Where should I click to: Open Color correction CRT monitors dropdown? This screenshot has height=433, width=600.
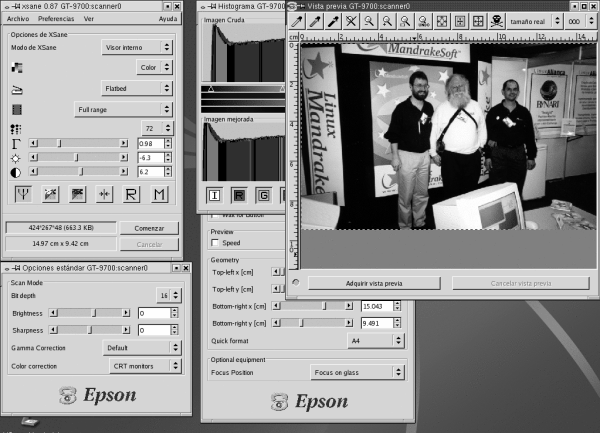145,366
